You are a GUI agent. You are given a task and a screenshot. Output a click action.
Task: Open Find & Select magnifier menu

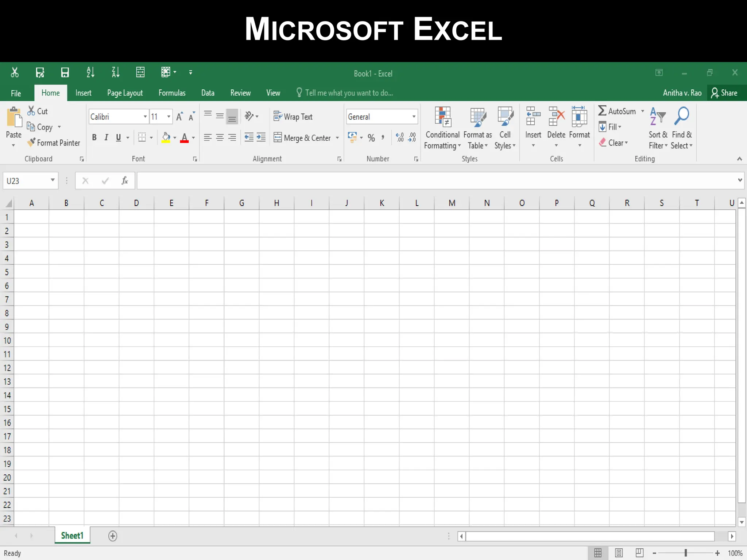pos(681,128)
